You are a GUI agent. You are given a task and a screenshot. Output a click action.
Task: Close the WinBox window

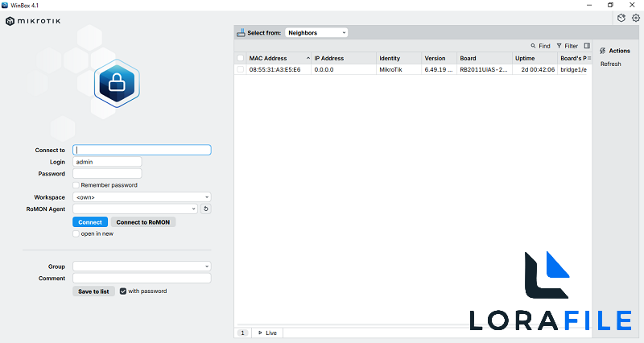[x=632, y=5]
